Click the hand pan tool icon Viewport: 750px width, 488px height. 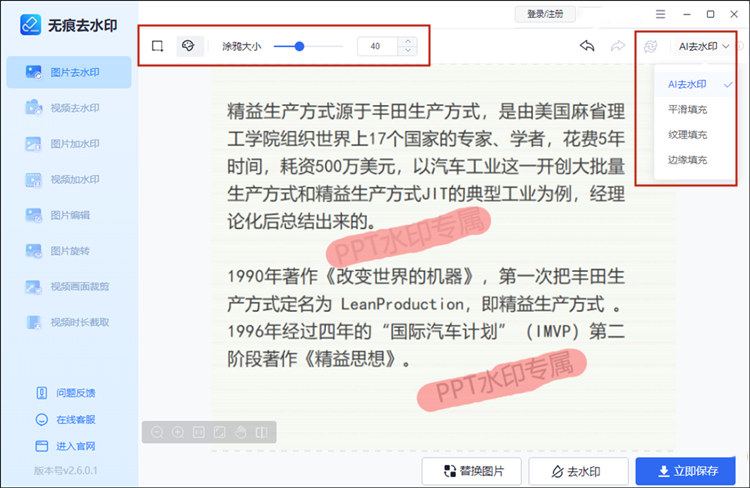[241, 433]
